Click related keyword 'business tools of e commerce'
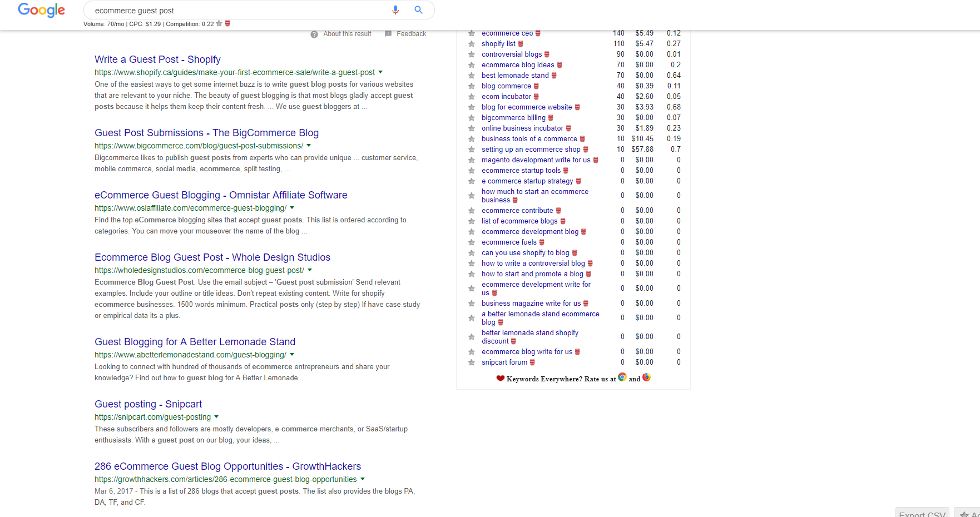The image size is (980, 517). 529,139
